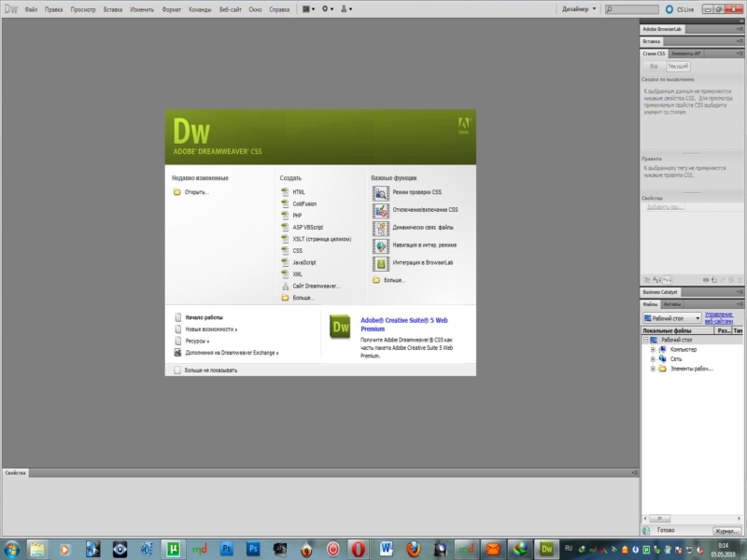Switch to the Элементы AP tab
This screenshot has height=560, width=747.
(685, 54)
